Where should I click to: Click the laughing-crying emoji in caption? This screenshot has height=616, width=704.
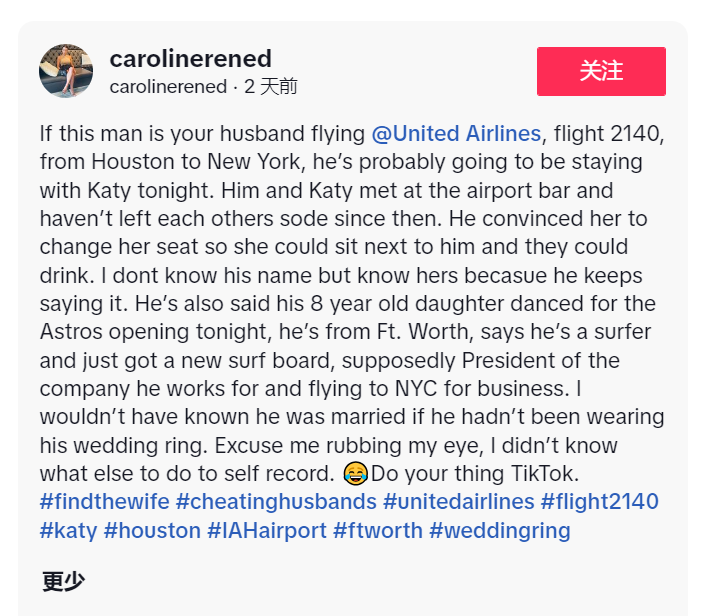pyautogui.click(x=356, y=474)
